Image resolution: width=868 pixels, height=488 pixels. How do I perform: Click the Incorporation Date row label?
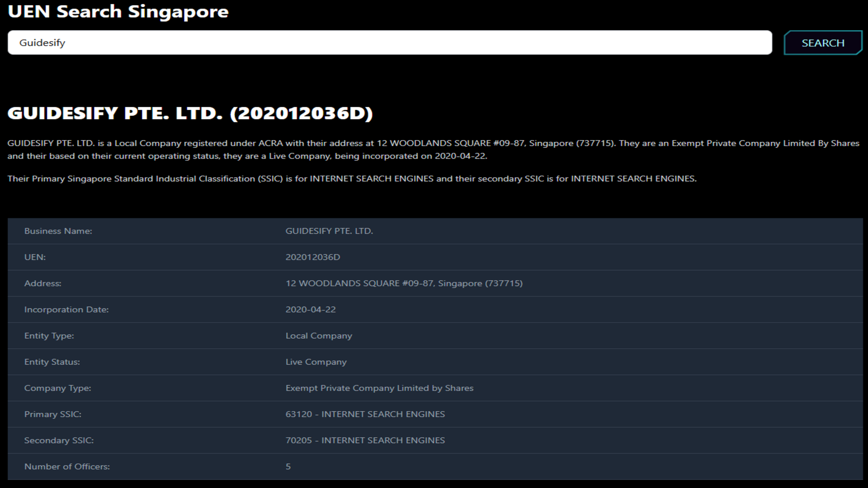pyautogui.click(x=66, y=310)
